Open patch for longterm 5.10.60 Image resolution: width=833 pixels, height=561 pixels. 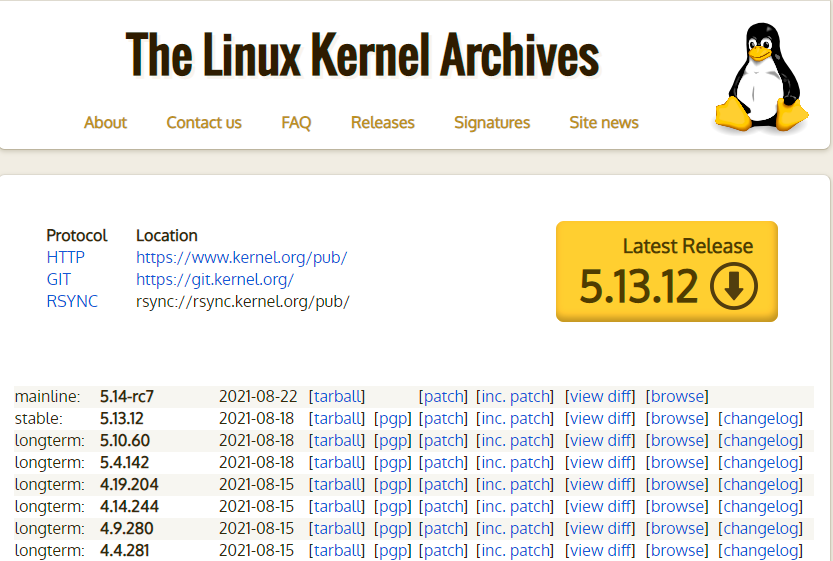[443, 440]
